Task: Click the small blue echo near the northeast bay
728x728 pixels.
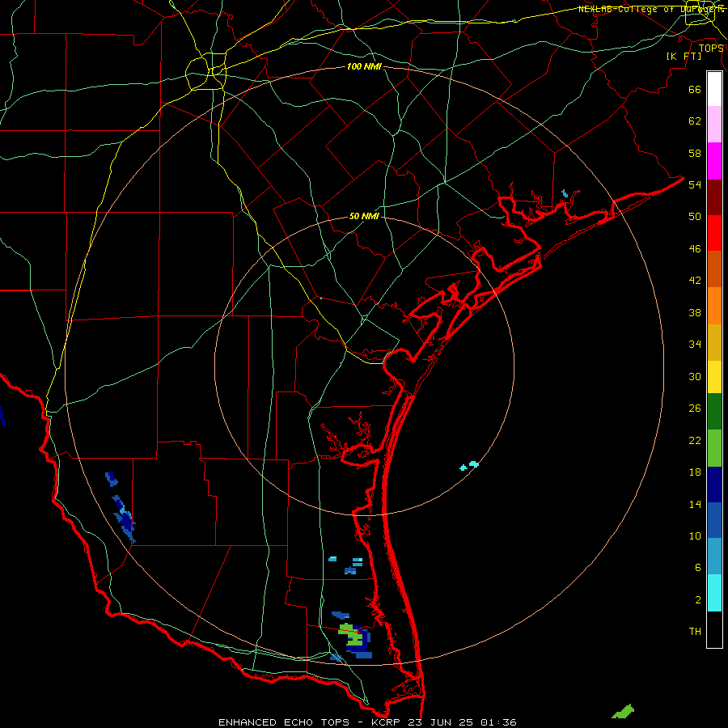Action: click(565, 193)
